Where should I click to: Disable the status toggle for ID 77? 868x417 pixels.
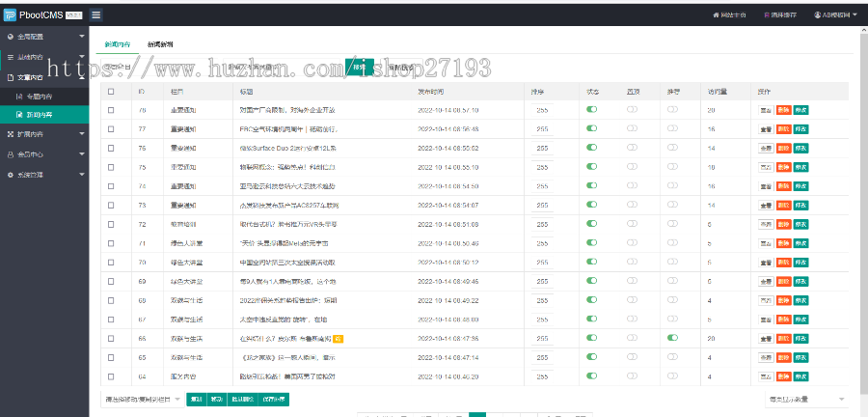point(592,128)
